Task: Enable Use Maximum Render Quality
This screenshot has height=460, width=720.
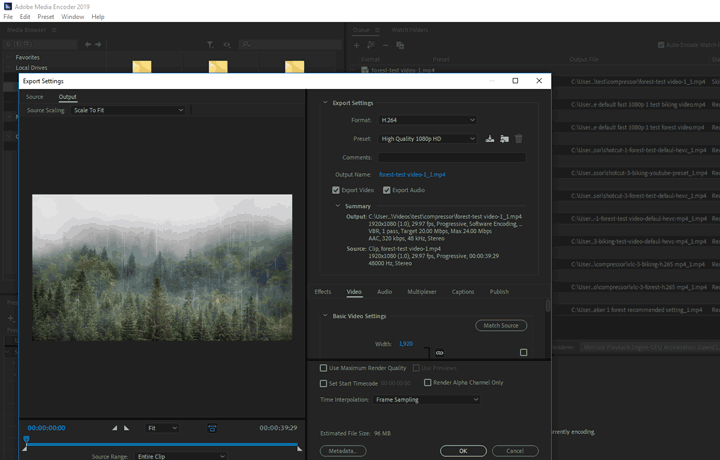Action: 323,368
